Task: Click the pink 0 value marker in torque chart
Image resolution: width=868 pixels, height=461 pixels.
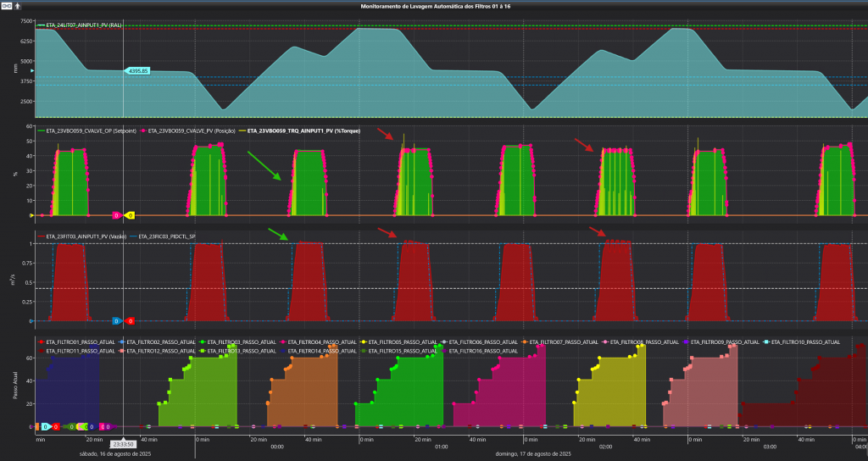Action: [116, 215]
